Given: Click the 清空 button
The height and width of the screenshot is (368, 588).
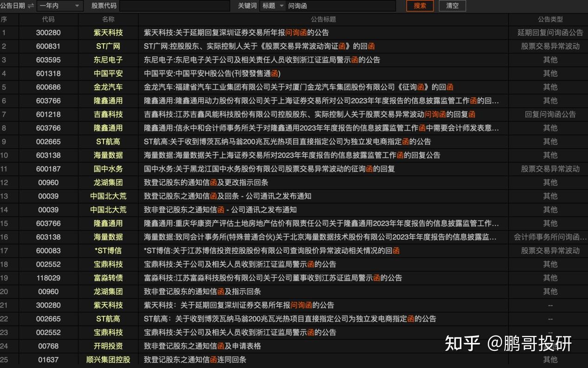Looking at the screenshot, I should pos(452,6).
